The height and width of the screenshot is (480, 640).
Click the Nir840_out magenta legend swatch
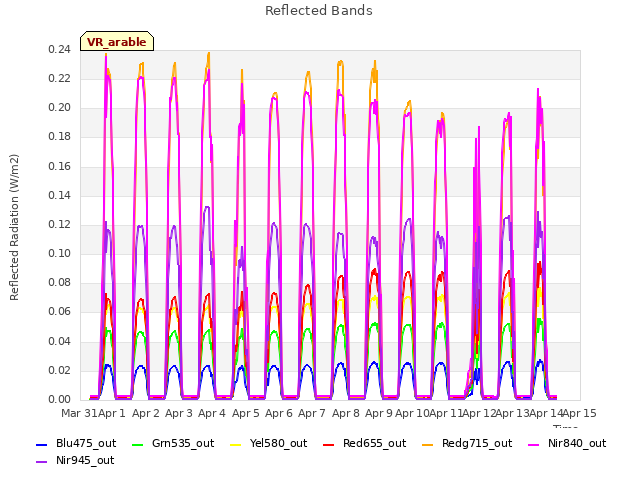coord(533,444)
